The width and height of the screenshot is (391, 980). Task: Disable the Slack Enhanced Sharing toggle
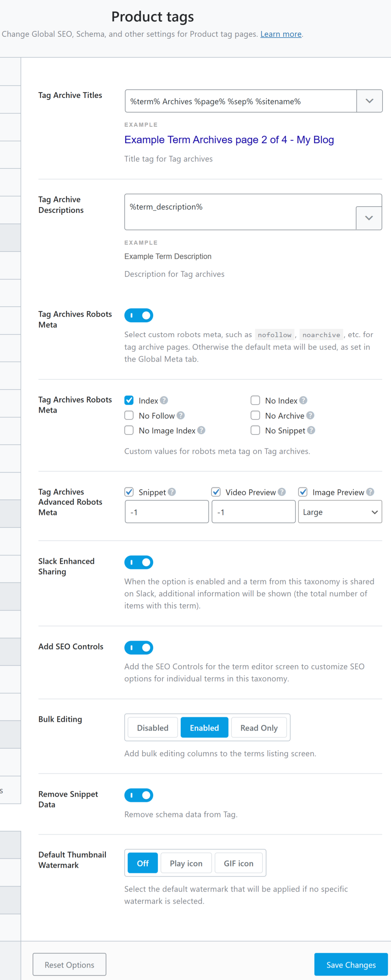pos(139,562)
